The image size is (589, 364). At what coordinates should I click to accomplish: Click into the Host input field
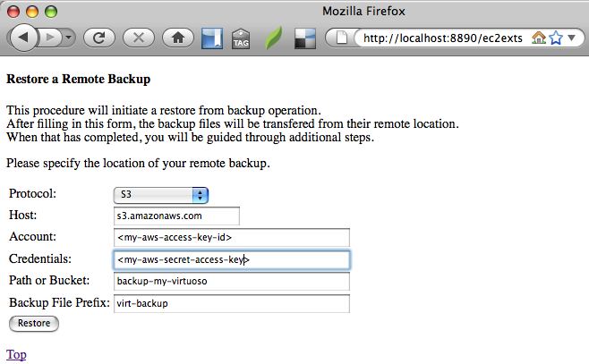click(176, 216)
